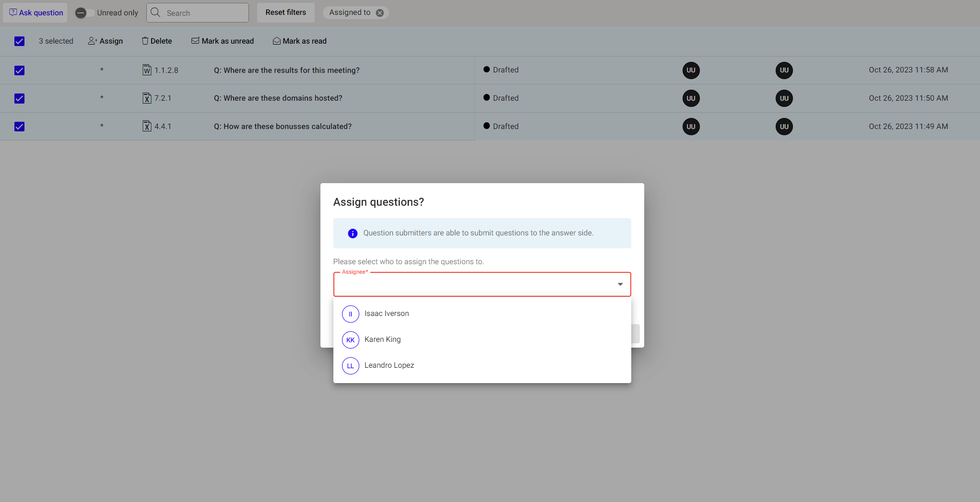Click the info icon in the dialog banner
This screenshot has height=502, width=980.
(353, 233)
